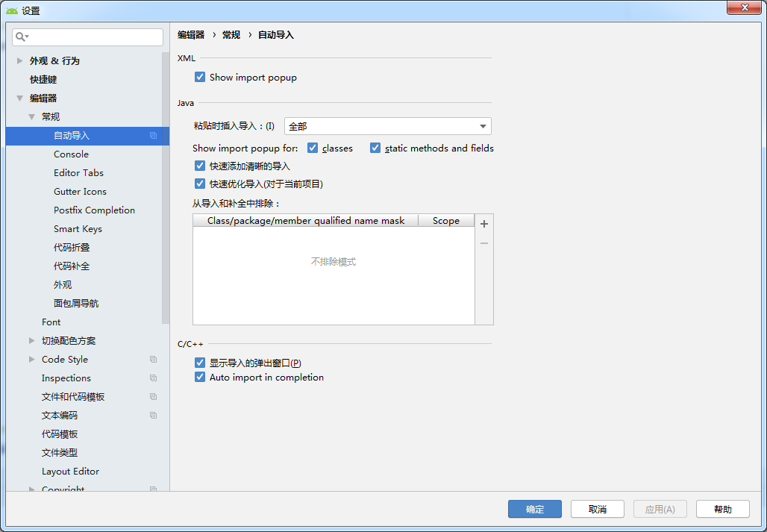Select 文件和代码模板 in the tree
This screenshot has width=767, height=532.
(x=73, y=396)
